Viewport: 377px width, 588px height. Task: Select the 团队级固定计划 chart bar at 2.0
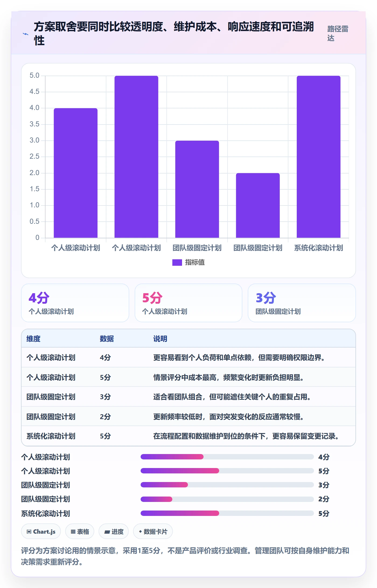[258, 206]
